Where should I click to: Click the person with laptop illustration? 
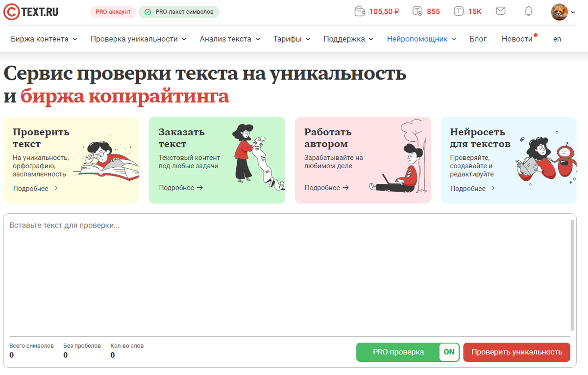click(397, 157)
